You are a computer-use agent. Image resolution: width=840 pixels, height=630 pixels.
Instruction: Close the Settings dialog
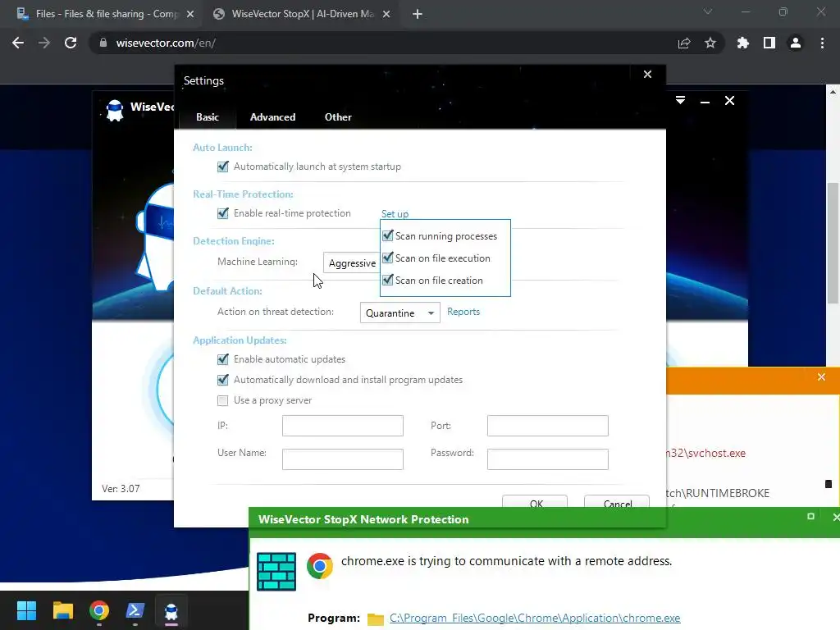(x=648, y=75)
